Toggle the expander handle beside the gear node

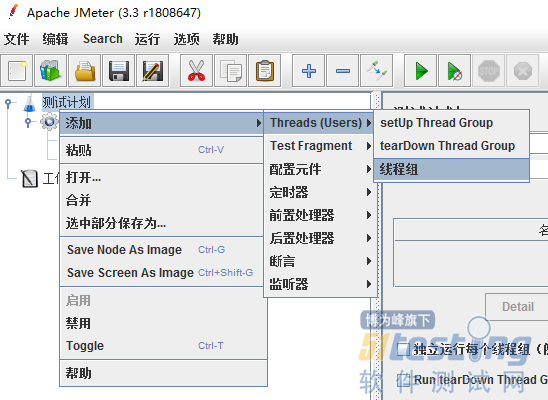click(x=29, y=122)
